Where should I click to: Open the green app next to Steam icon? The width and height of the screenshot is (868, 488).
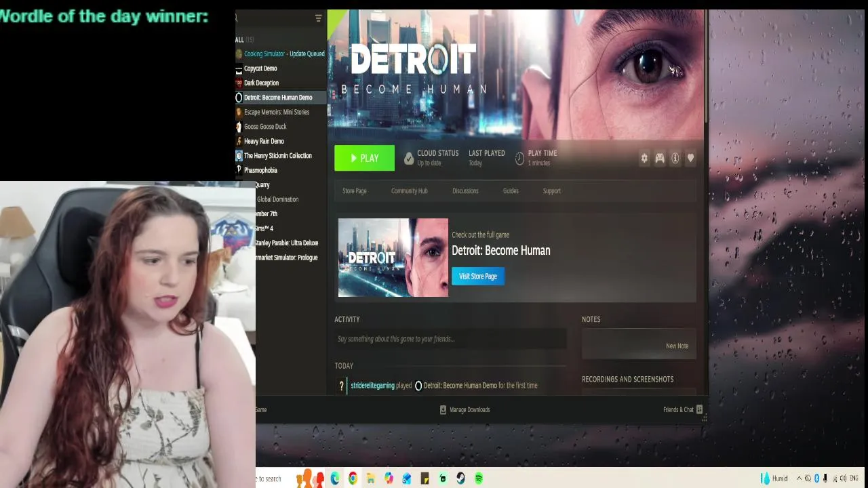click(443, 479)
